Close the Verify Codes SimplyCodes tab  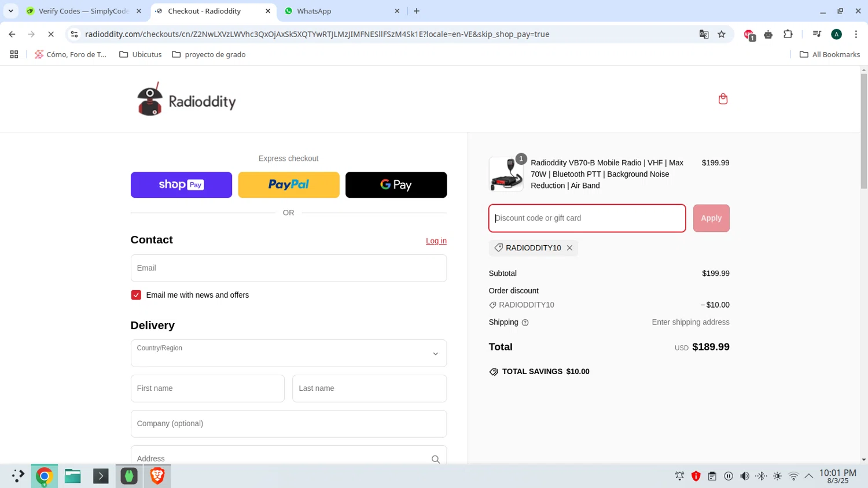(x=139, y=11)
